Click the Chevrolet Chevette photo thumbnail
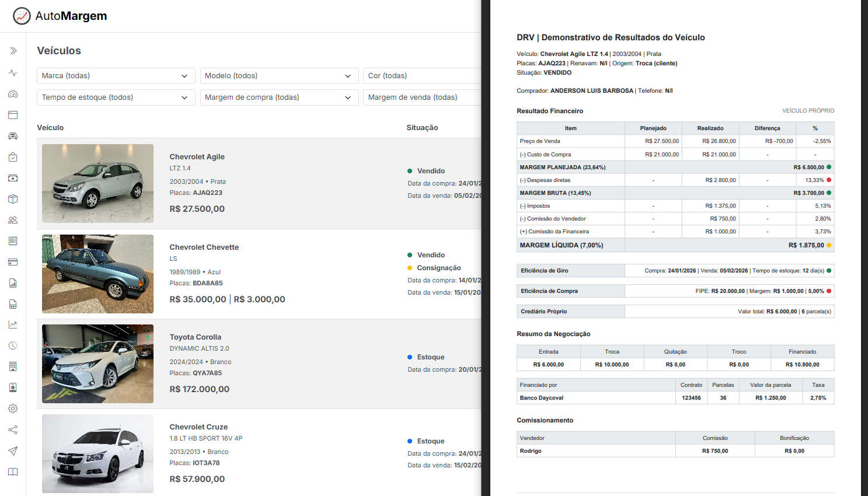Screen dimensions: 868x496 (x=97, y=274)
